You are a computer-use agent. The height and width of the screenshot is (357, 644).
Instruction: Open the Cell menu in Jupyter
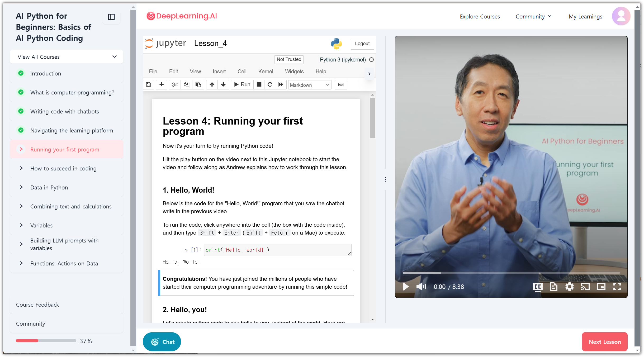point(242,72)
